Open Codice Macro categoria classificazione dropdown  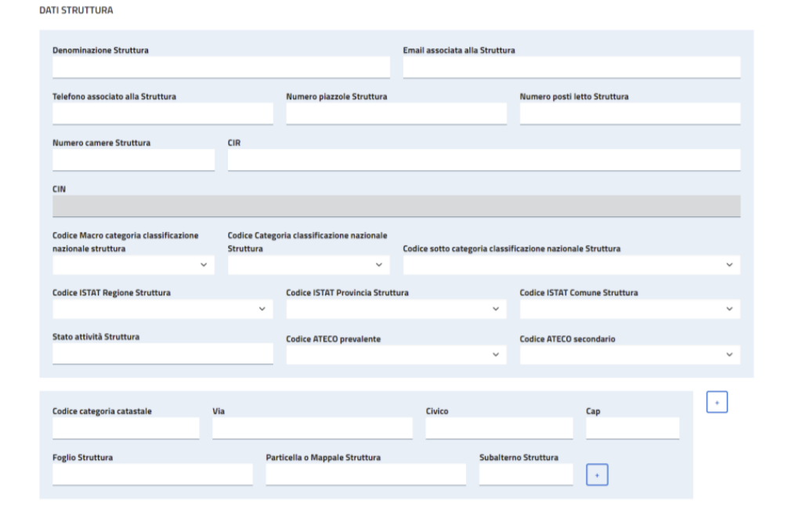133,265
